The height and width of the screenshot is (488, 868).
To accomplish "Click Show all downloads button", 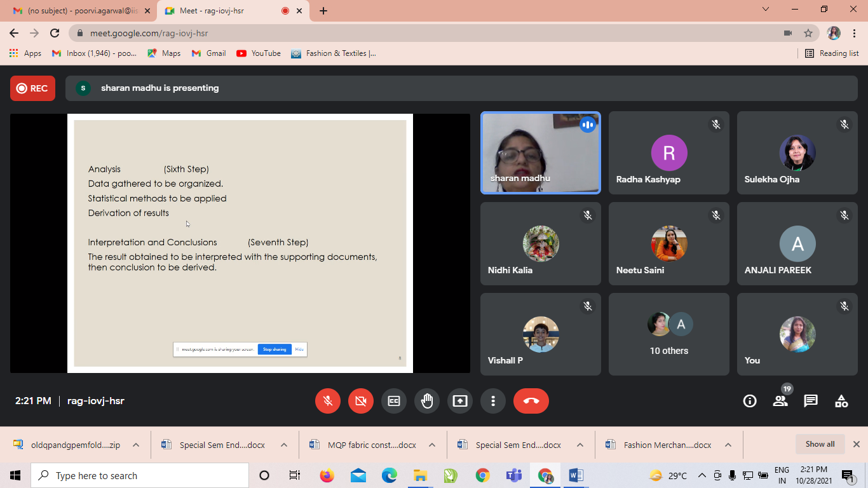I will [x=820, y=444].
